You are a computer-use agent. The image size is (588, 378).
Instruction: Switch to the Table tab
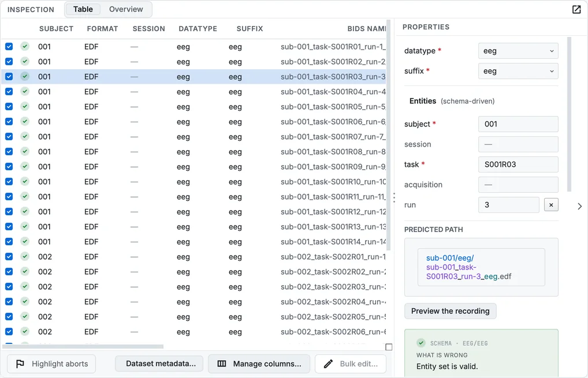[x=83, y=9]
